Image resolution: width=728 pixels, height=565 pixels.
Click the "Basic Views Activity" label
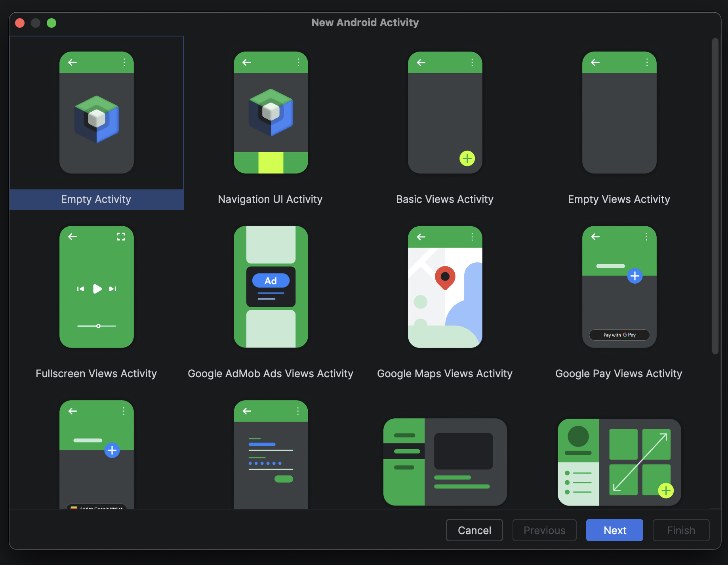(x=445, y=199)
